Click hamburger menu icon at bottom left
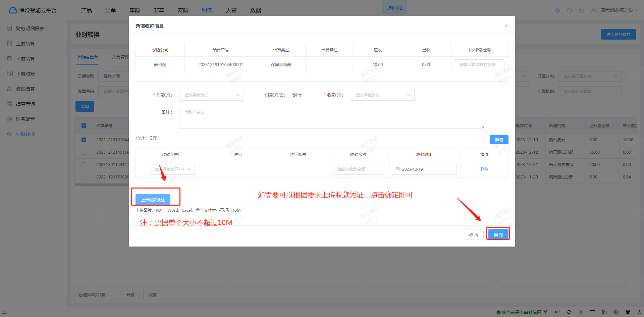 tap(4, 312)
